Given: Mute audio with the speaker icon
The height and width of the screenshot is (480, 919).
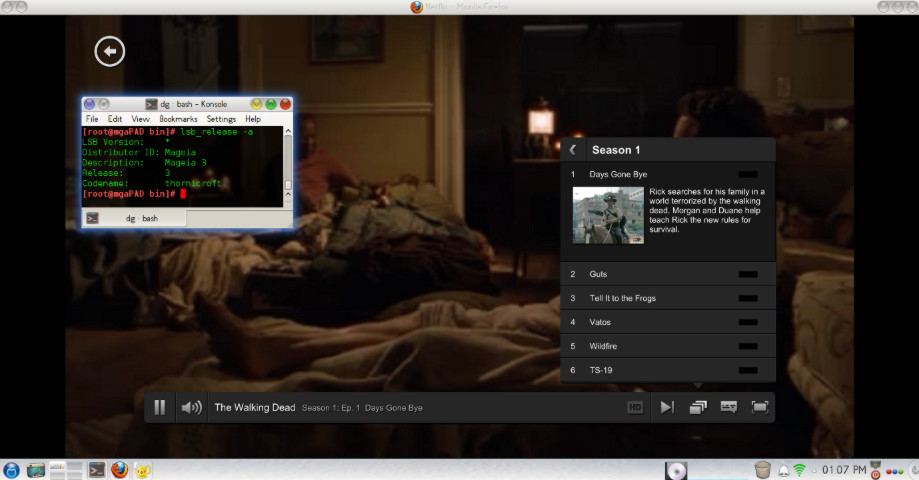Looking at the screenshot, I should (x=192, y=407).
